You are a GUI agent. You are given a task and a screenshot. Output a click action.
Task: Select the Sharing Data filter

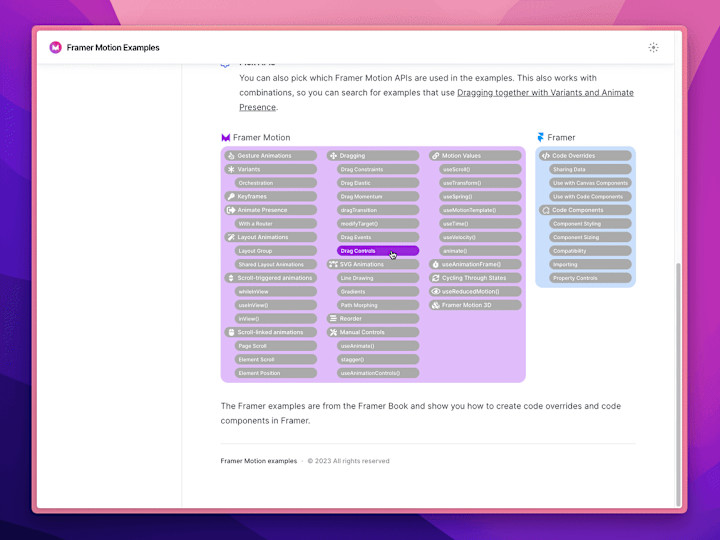(591, 169)
